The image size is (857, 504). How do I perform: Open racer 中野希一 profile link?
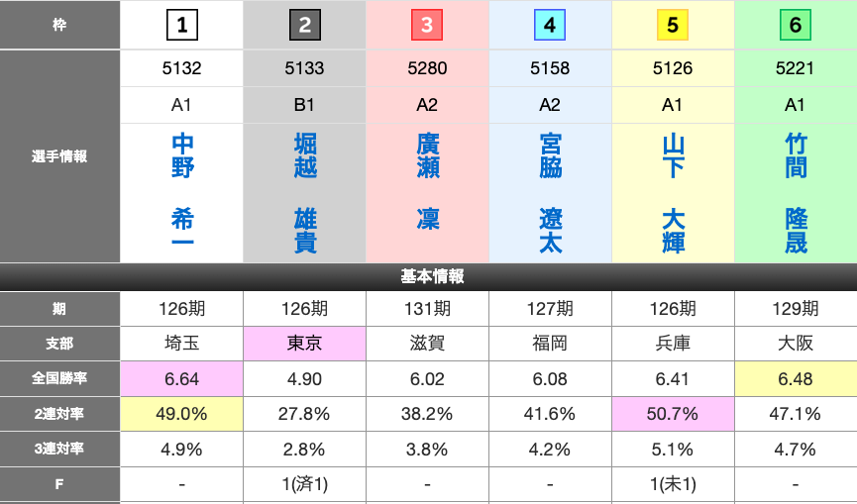182,193
